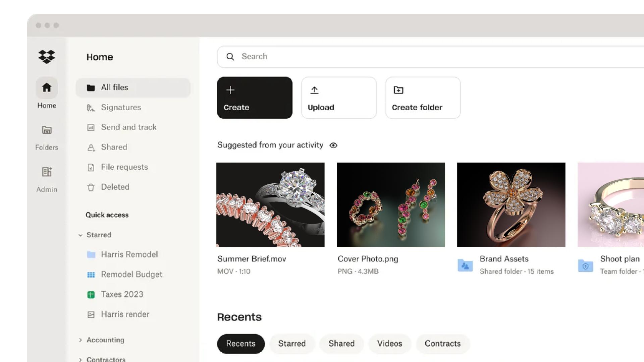Click the Create folder button

coord(423,98)
